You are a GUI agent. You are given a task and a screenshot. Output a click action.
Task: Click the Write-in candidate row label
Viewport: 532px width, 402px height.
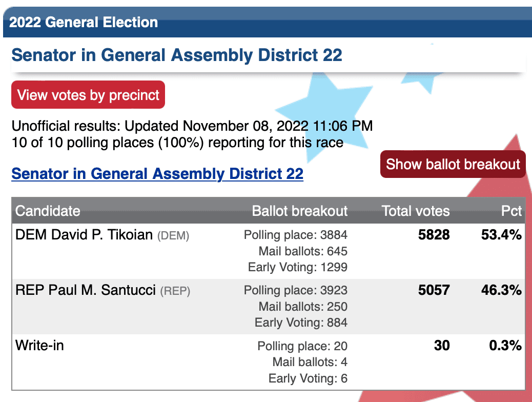coord(39,345)
